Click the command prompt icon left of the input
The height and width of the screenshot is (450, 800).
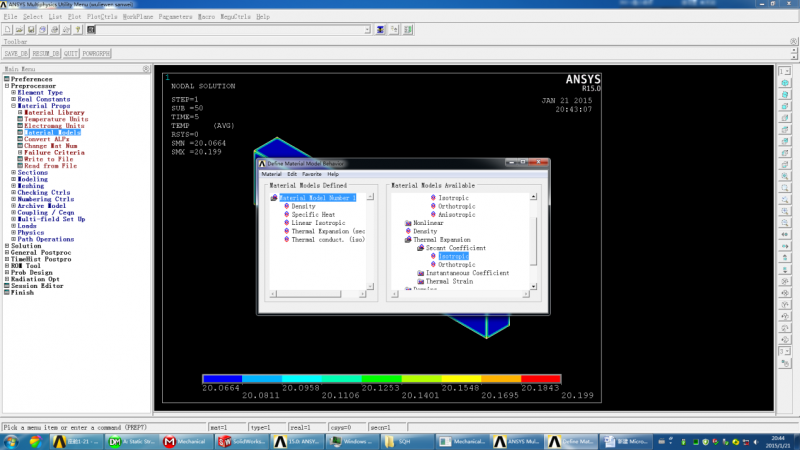(x=91, y=30)
